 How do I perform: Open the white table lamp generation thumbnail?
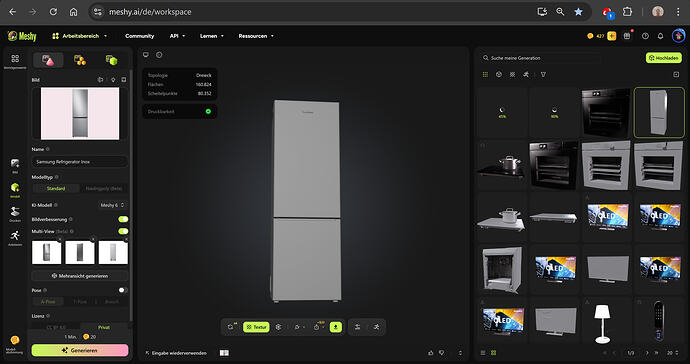click(606, 323)
